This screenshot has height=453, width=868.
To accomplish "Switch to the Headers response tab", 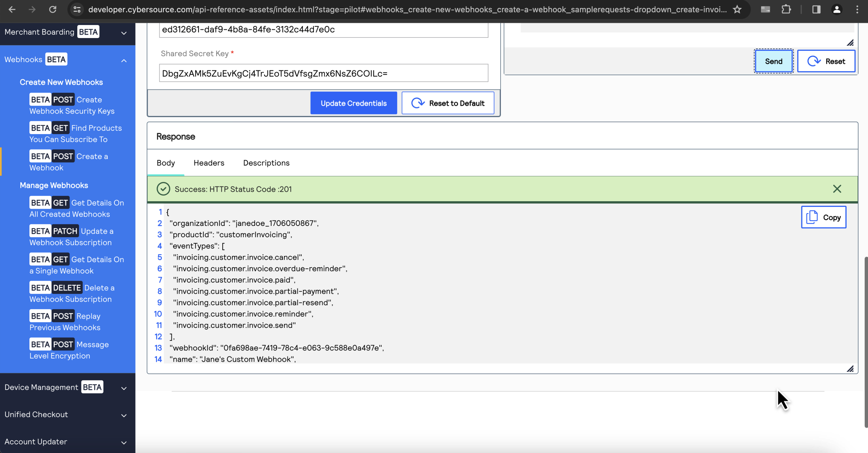I will 209,163.
